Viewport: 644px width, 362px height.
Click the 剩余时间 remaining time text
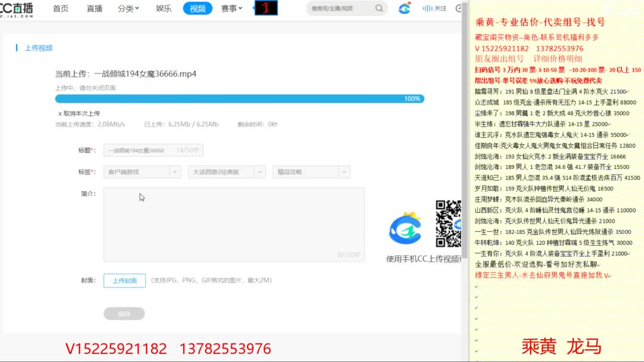coord(258,124)
